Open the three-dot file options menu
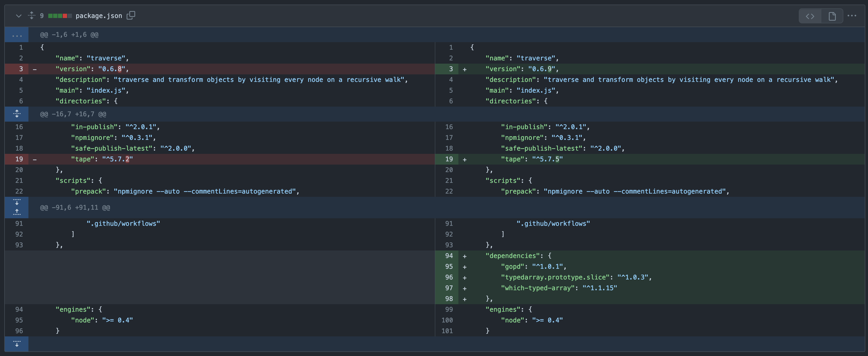The image size is (868, 356). 852,16
